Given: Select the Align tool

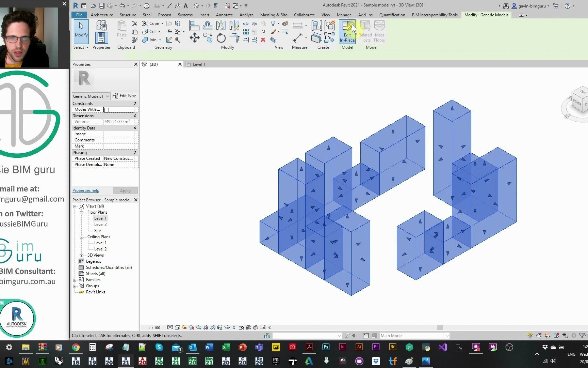Looking at the screenshot, I should (x=194, y=25).
